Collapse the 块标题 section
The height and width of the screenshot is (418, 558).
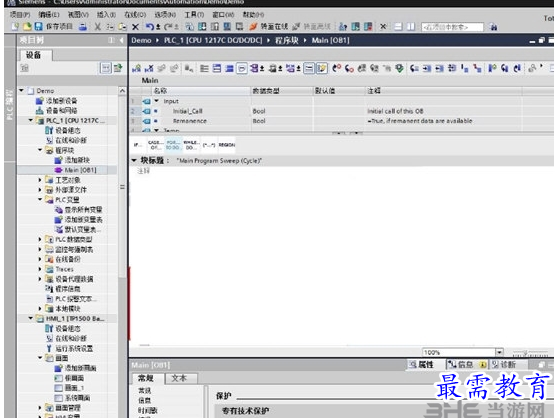[x=134, y=160]
